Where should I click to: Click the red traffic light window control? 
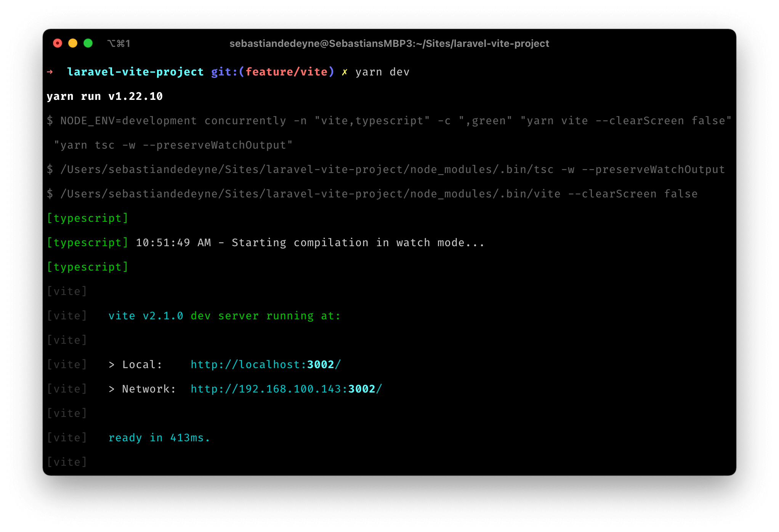pos(57,43)
